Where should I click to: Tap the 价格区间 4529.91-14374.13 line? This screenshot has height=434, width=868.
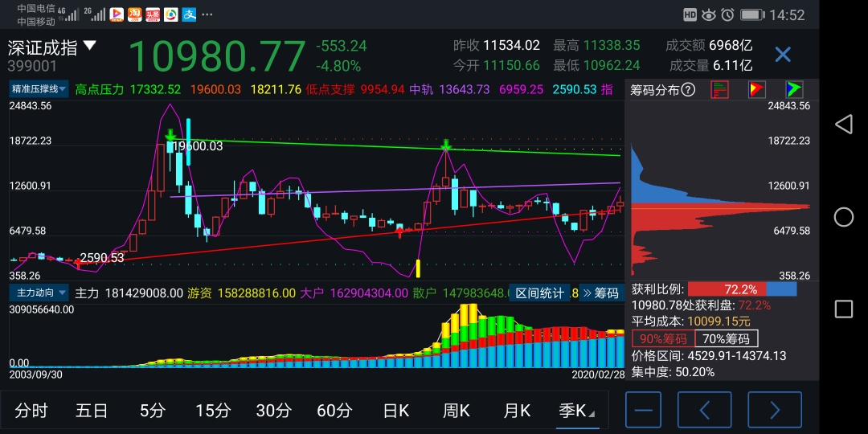(709, 356)
